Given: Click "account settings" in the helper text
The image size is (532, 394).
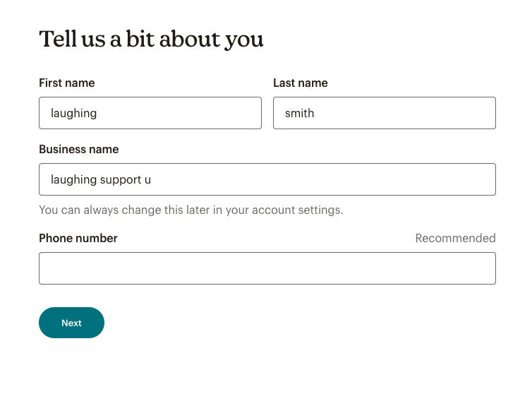Looking at the screenshot, I should pyautogui.click(x=297, y=210).
